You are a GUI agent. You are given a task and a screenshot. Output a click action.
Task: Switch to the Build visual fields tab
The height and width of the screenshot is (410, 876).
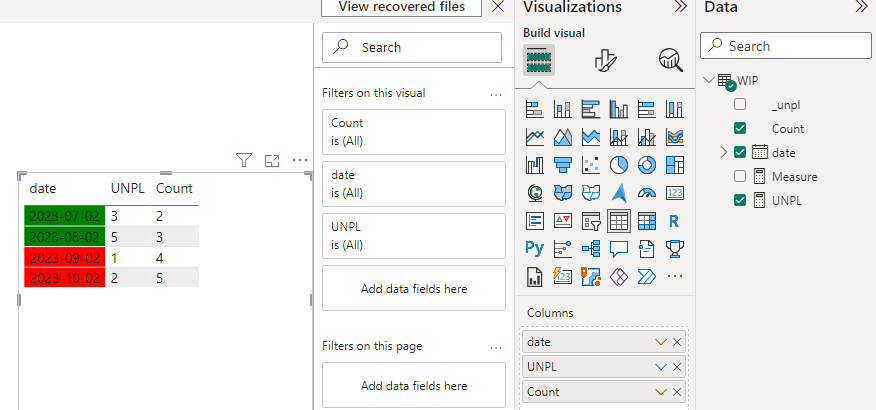tap(539, 60)
